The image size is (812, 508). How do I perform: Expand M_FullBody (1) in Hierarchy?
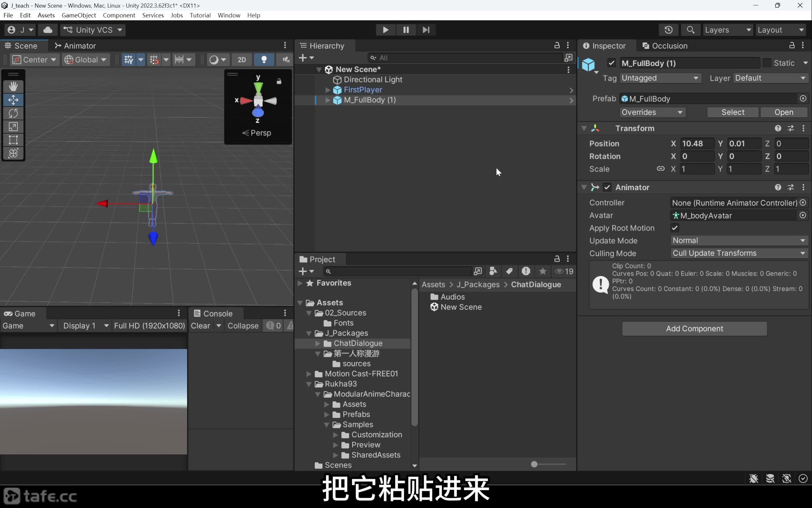pos(328,100)
